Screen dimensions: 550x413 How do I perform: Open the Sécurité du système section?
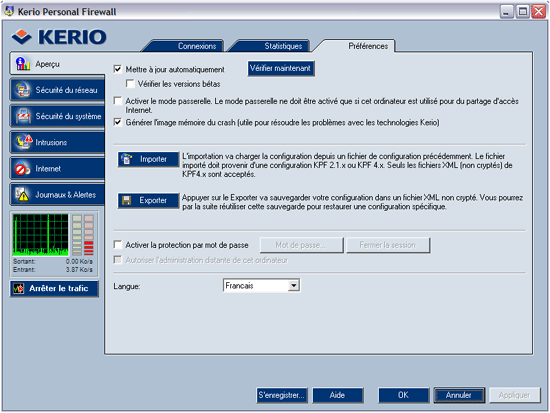[57, 116]
